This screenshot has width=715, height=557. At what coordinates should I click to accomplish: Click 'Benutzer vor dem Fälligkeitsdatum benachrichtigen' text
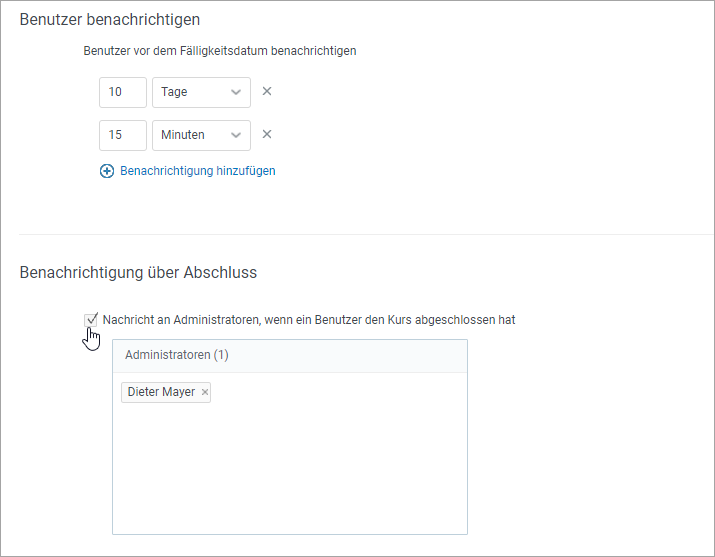[x=220, y=51]
